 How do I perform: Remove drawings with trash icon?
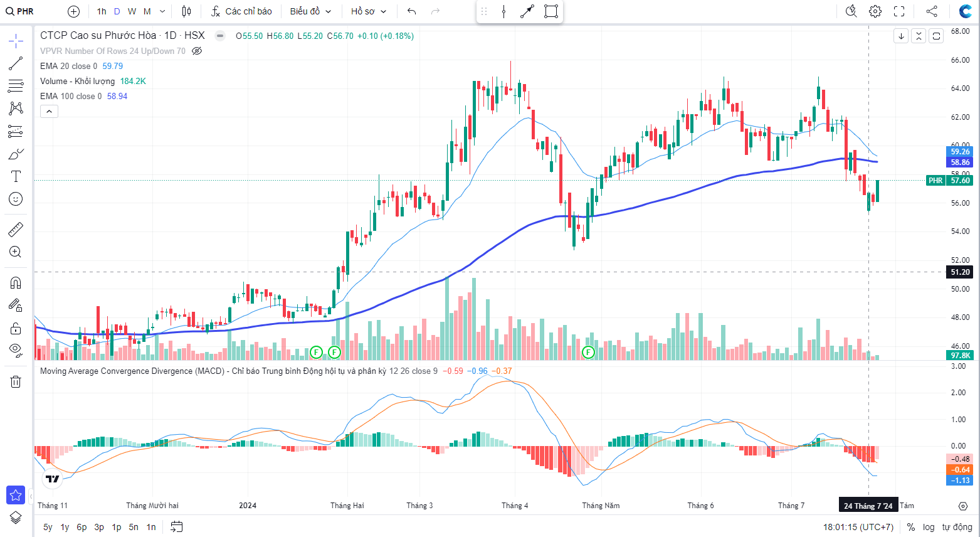(x=16, y=381)
